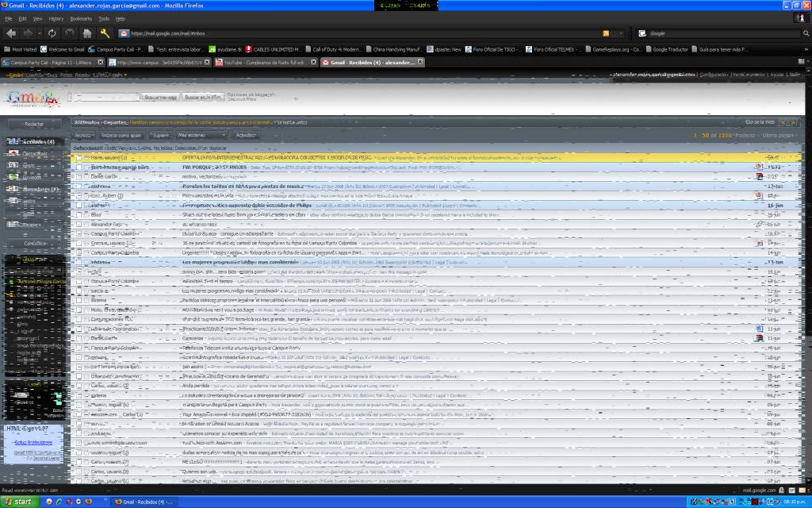812x508 pixels.
Task: Click the Gmail logo
Action: (x=33, y=98)
